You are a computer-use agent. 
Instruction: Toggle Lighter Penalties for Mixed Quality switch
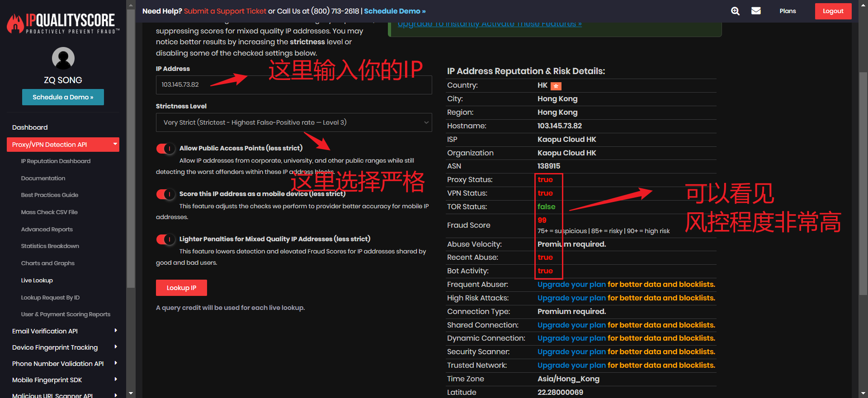click(x=165, y=239)
